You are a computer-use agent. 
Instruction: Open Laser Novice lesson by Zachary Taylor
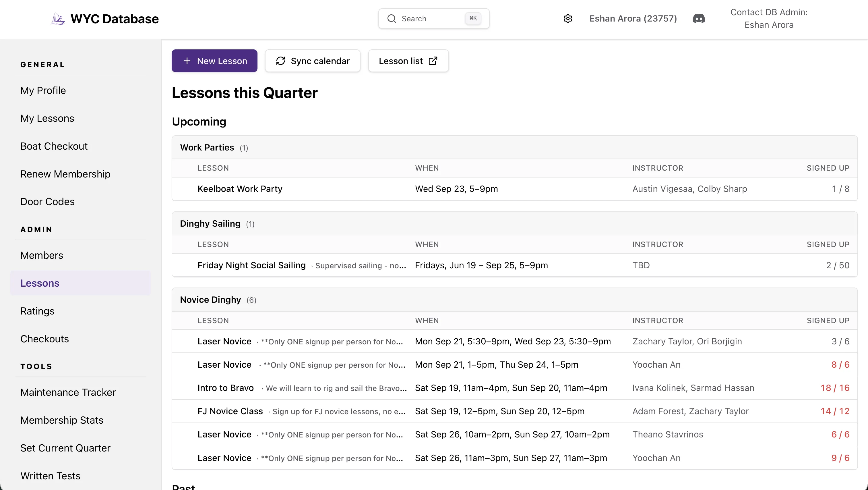[515, 341]
